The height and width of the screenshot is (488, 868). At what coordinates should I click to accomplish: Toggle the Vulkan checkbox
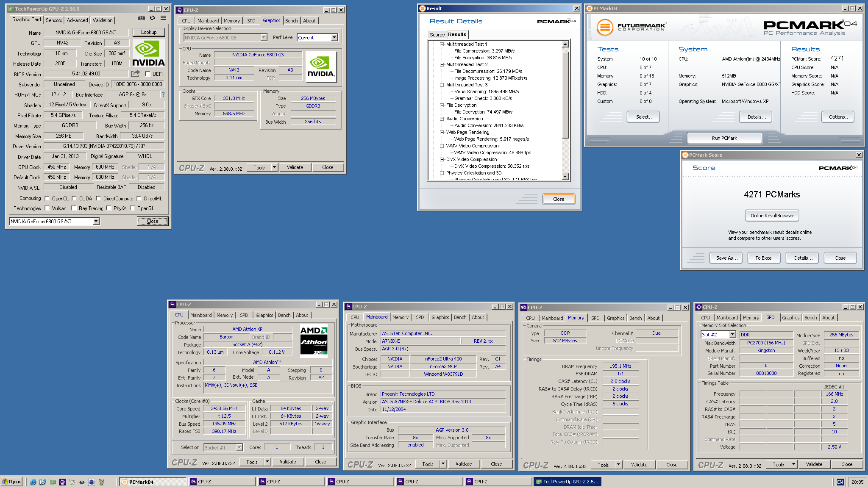click(x=47, y=208)
